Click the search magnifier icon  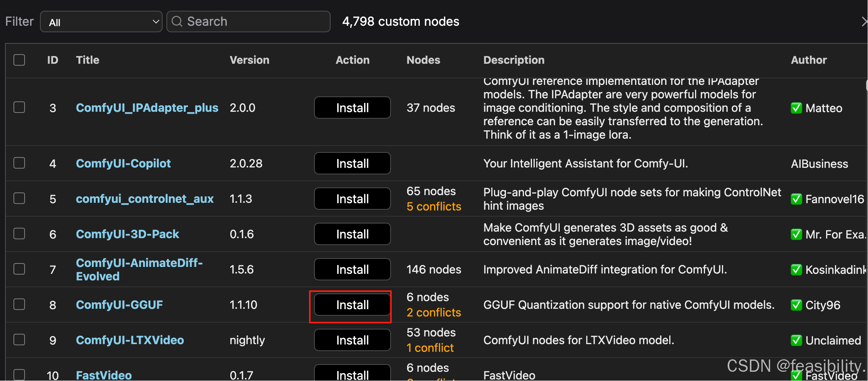pyautogui.click(x=177, y=22)
